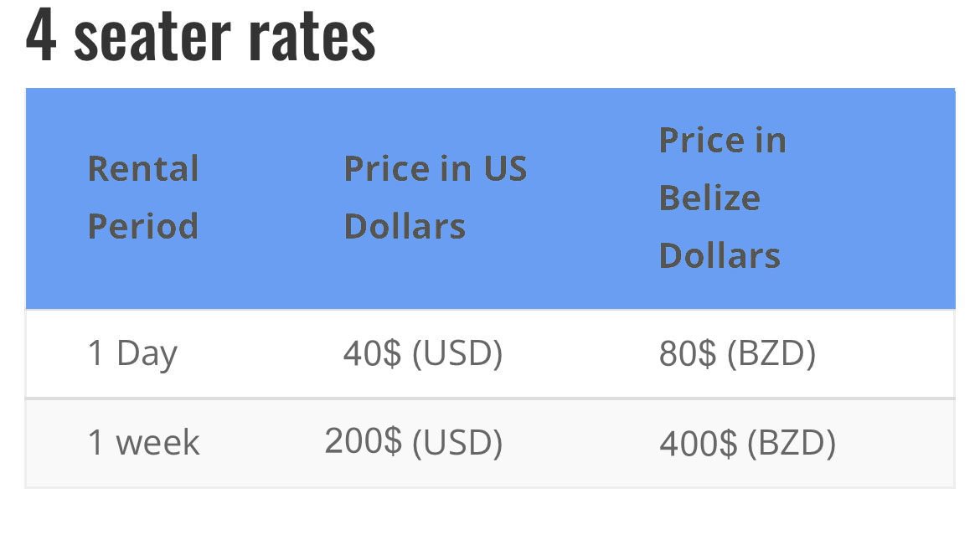Click the word "Period" in the header
Image resolution: width=980 pixels, height=540 pixels.
tap(143, 226)
